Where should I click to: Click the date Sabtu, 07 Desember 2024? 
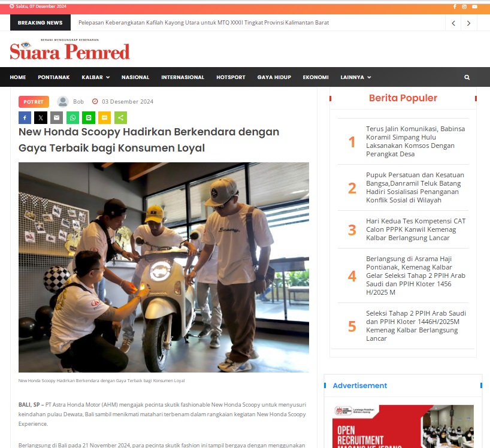[x=41, y=6]
